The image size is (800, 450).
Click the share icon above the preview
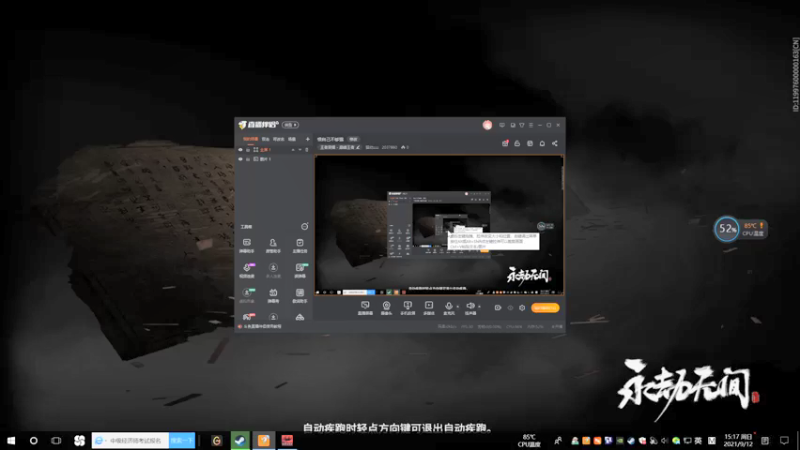555,144
